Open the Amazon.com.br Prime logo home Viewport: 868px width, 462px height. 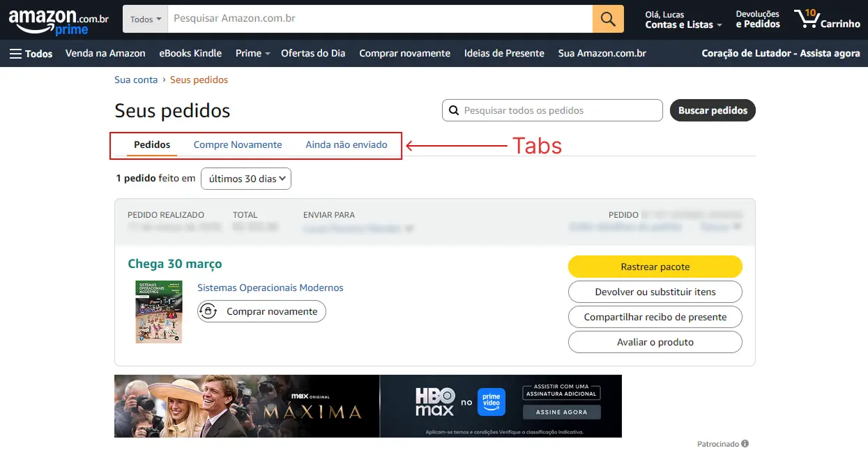coord(59,20)
